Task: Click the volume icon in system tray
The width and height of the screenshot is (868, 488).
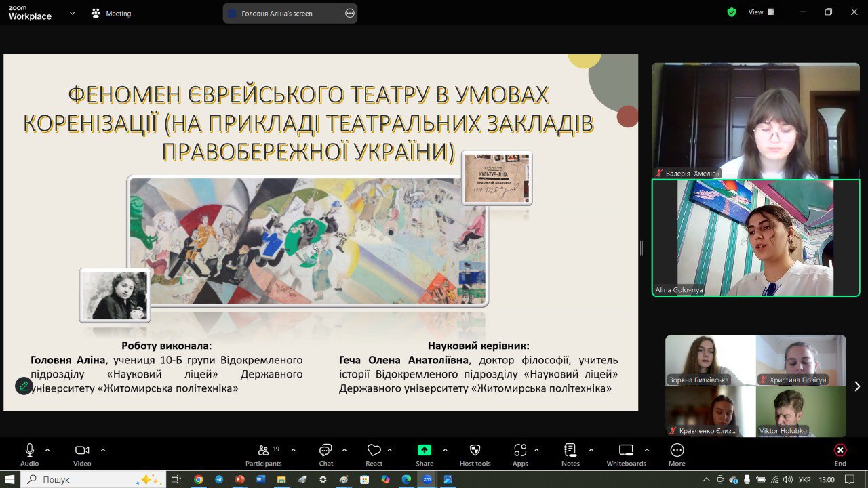Action: pyautogui.click(x=787, y=479)
